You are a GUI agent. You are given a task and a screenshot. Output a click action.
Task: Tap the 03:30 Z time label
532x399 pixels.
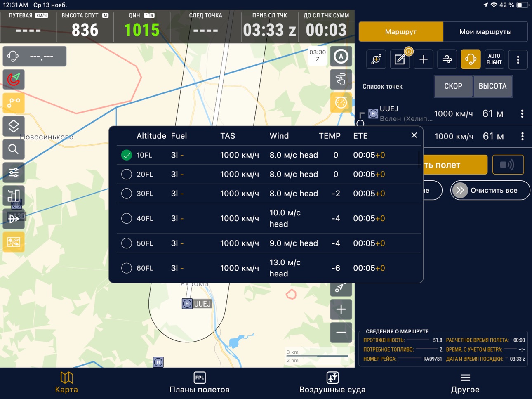coord(318,56)
